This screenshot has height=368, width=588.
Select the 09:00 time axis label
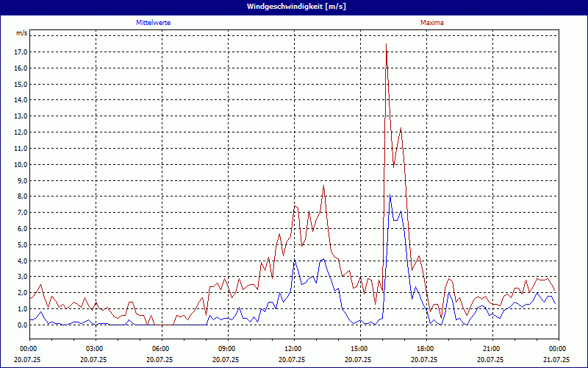[227, 349]
